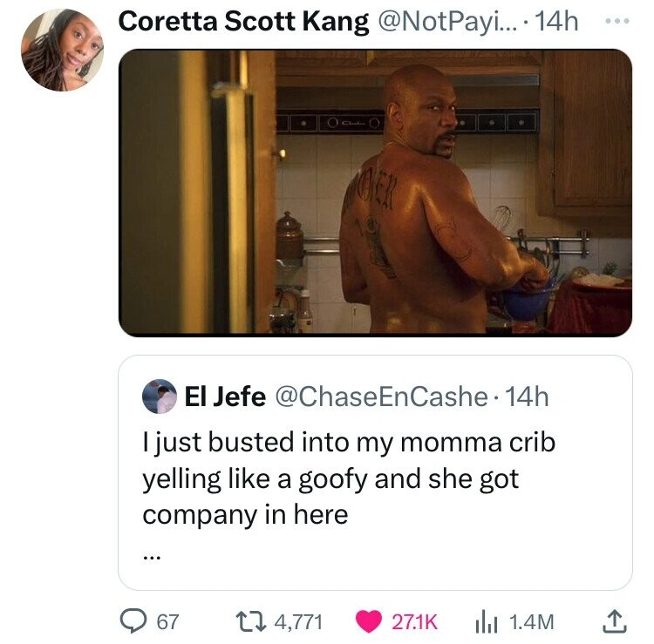Click the 1.4M views count
The width and height of the screenshot is (654, 644).
[532, 621]
